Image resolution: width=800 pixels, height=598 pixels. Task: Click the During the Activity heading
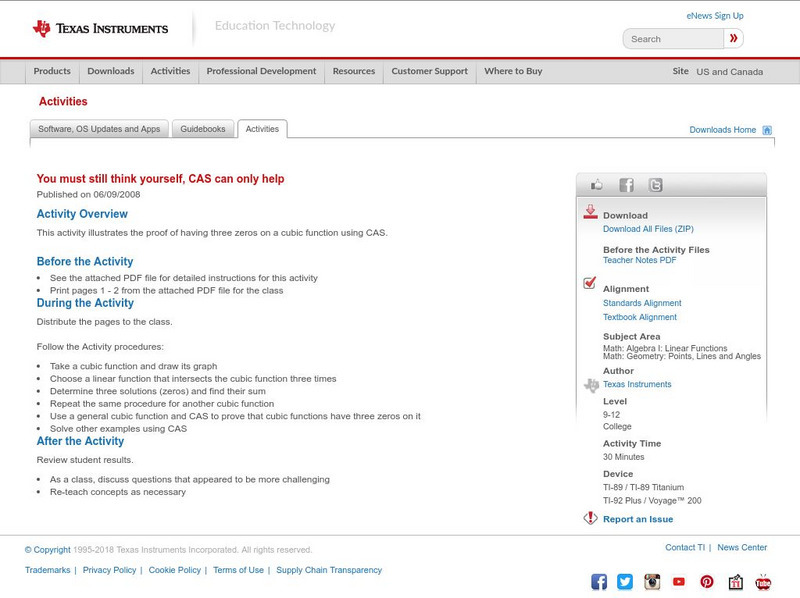pyautogui.click(x=85, y=303)
